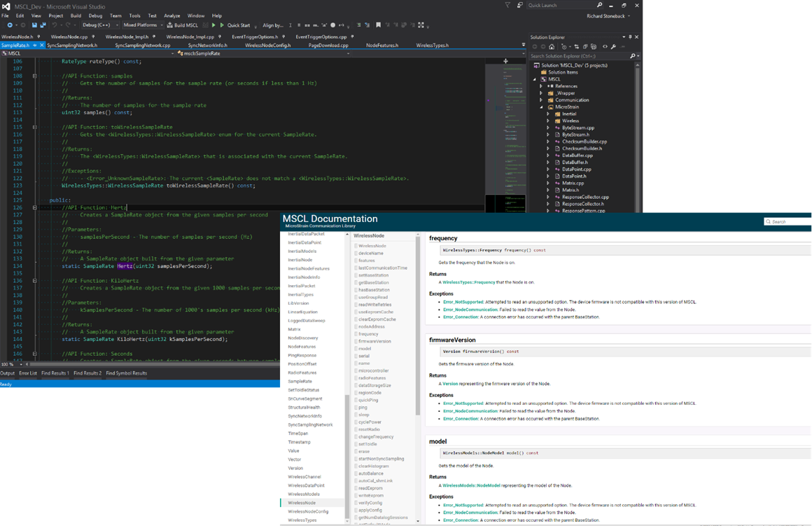Start debugging with the first green play icon
Screen dimensions: 812x526
(x=213, y=25)
